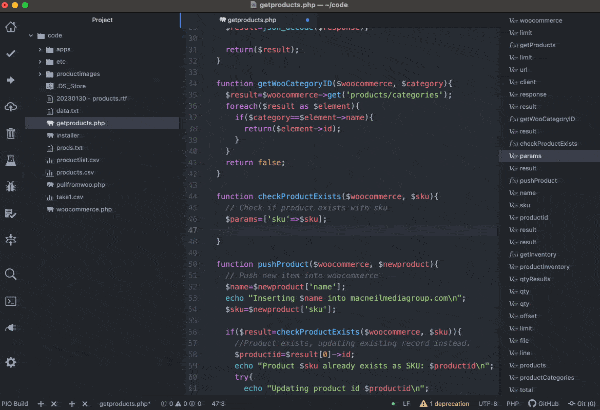Select productId entry in outline
Viewport: 600px width, 410px height.
click(x=534, y=217)
